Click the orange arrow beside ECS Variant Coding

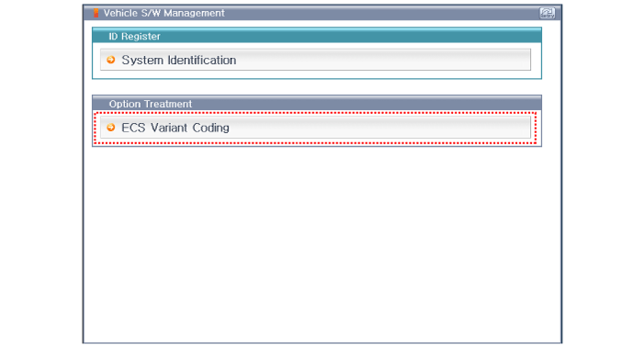tap(111, 128)
